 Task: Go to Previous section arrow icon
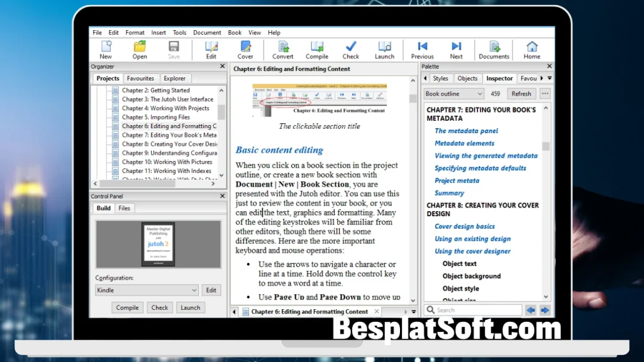pyautogui.click(x=422, y=50)
